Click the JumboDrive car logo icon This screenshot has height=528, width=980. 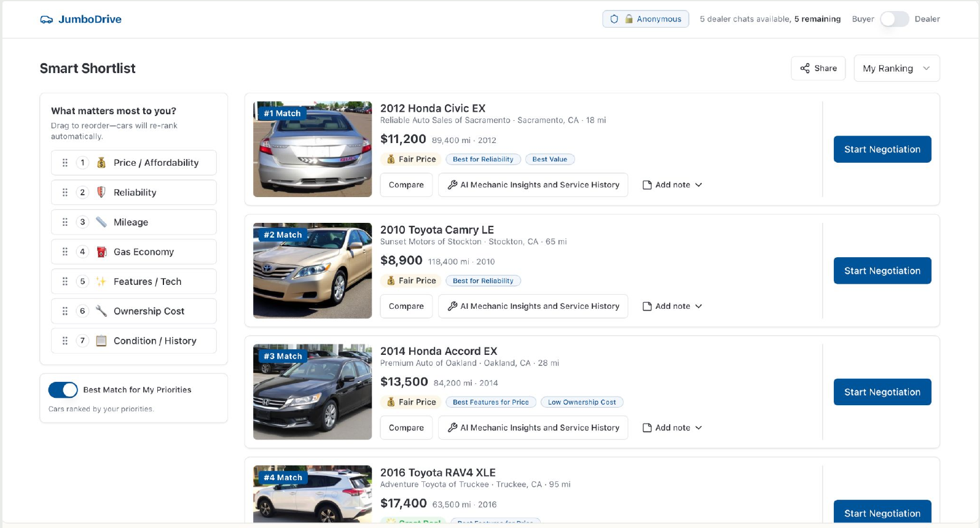click(x=47, y=20)
